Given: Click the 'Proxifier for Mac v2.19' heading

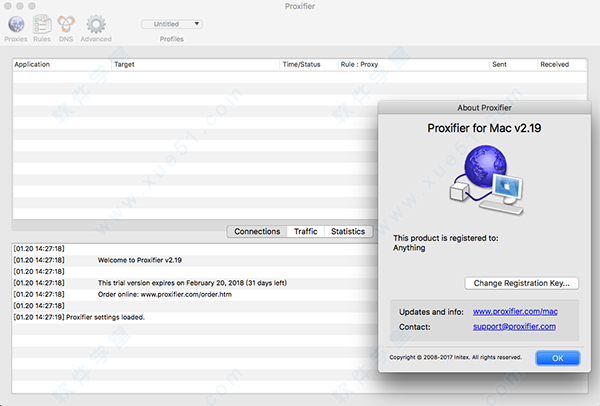Looking at the screenshot, I should pos(484,128).
